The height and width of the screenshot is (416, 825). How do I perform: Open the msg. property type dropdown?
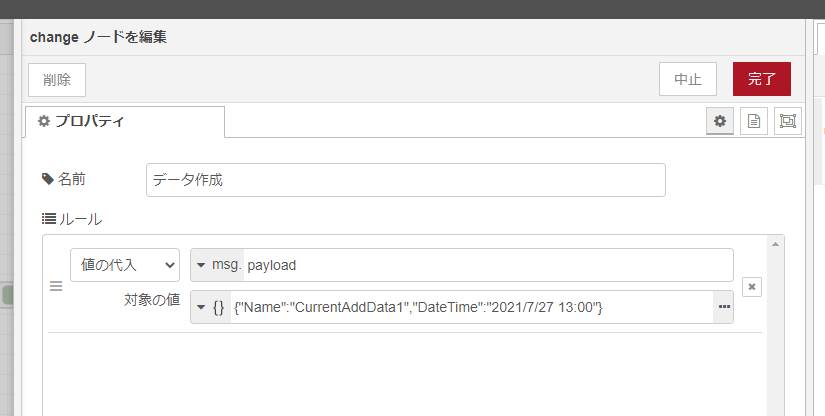[x=217, y=265]
